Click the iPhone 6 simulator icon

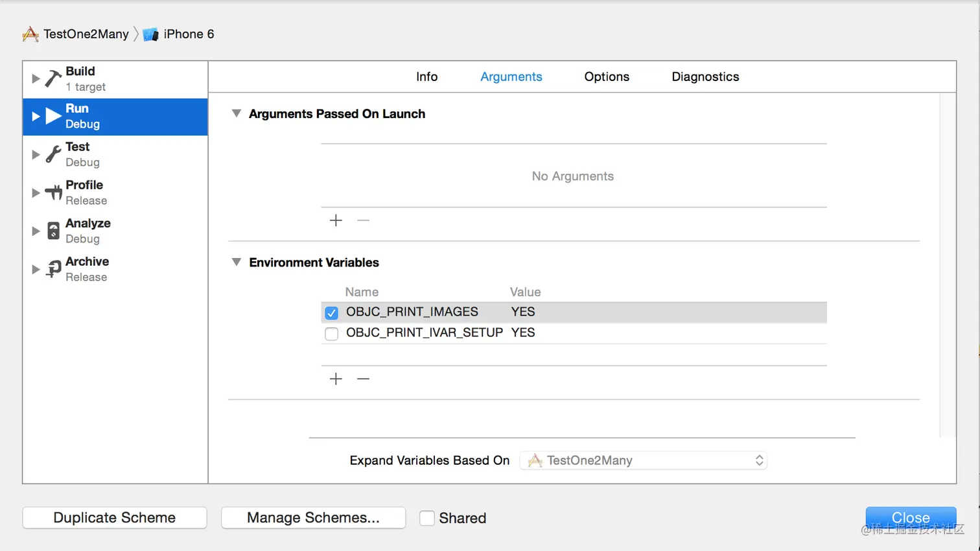[150, 34]
